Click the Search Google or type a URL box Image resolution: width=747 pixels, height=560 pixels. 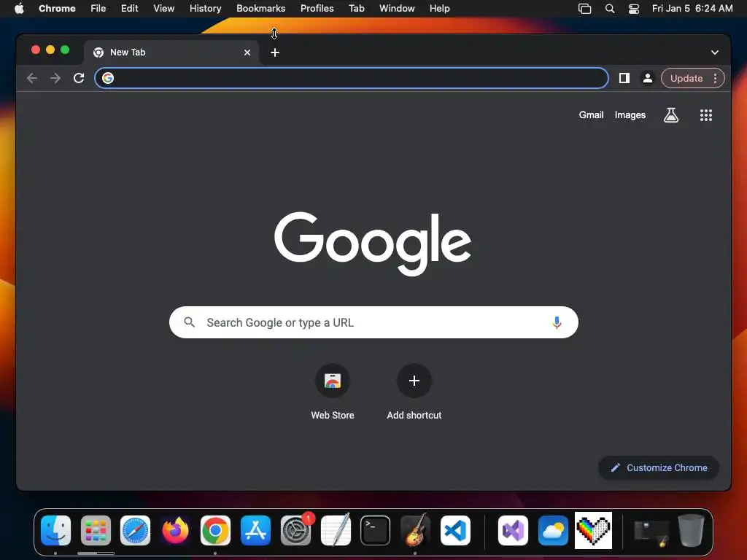373,322
